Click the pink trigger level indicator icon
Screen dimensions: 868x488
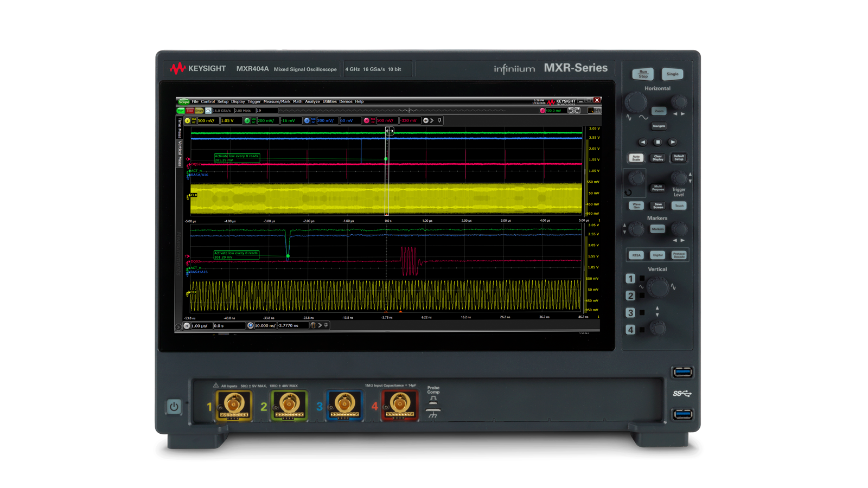[x=542, y=110]
